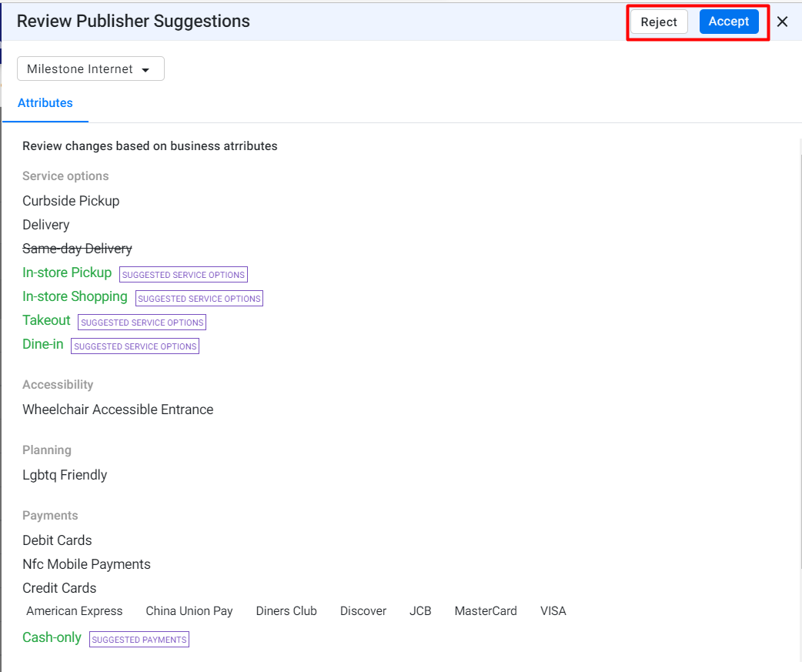This screenshot has height=672, width=802.
Task: Click the Suggested Service Options tag beside Dine-in
Action: coord(135,346)
